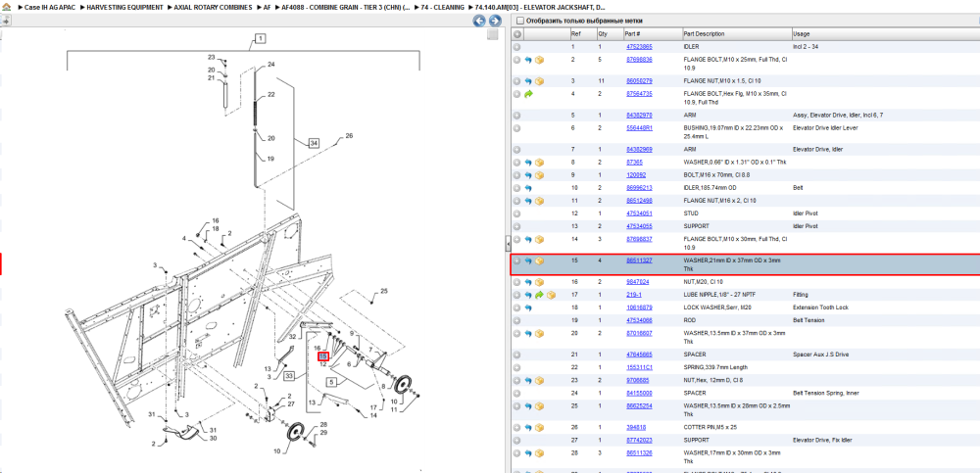Click the yellow box icon on highlighted Ref 15 row
This screenshot has width=980, height=473.
pyautogui.click(x=539, y=260)
